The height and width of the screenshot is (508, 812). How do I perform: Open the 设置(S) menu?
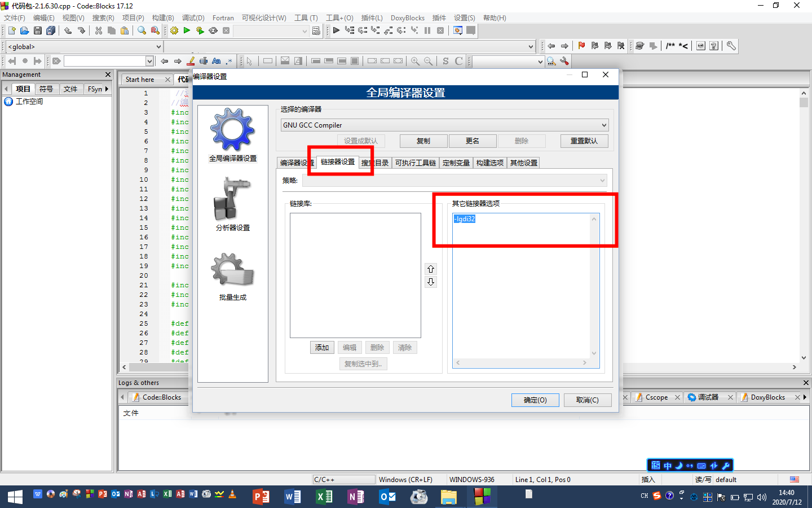pyautogui.click(x=464, y=18)
